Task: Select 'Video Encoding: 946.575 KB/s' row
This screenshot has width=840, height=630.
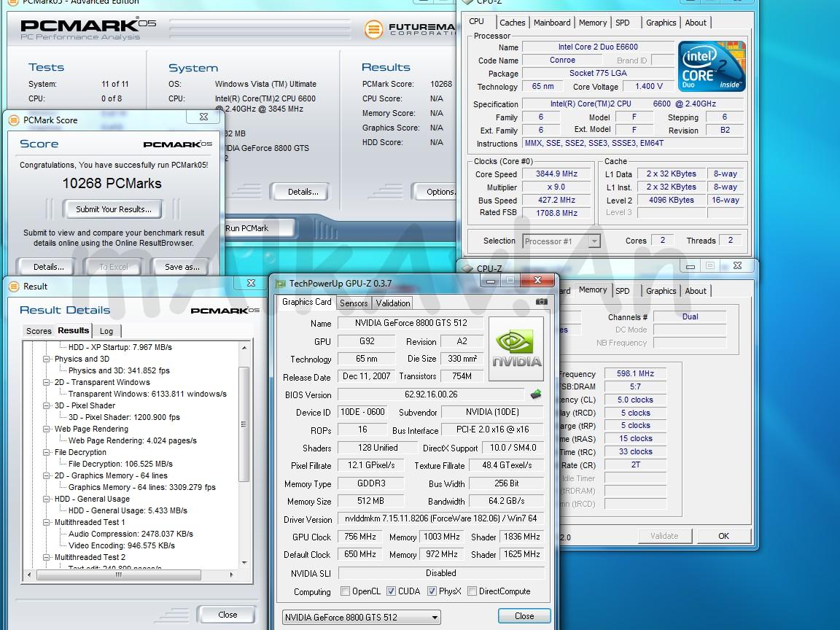Action: (x=122, y=545)
